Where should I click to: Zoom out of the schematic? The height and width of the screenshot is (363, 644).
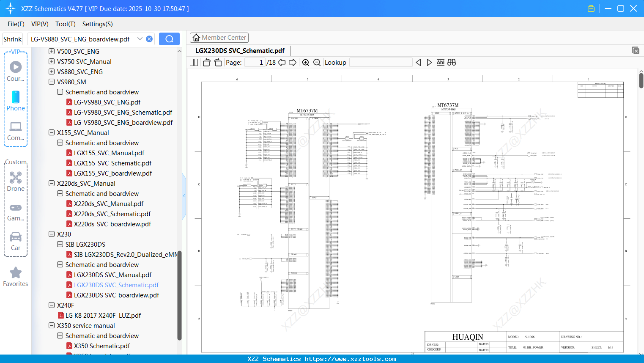316,62
